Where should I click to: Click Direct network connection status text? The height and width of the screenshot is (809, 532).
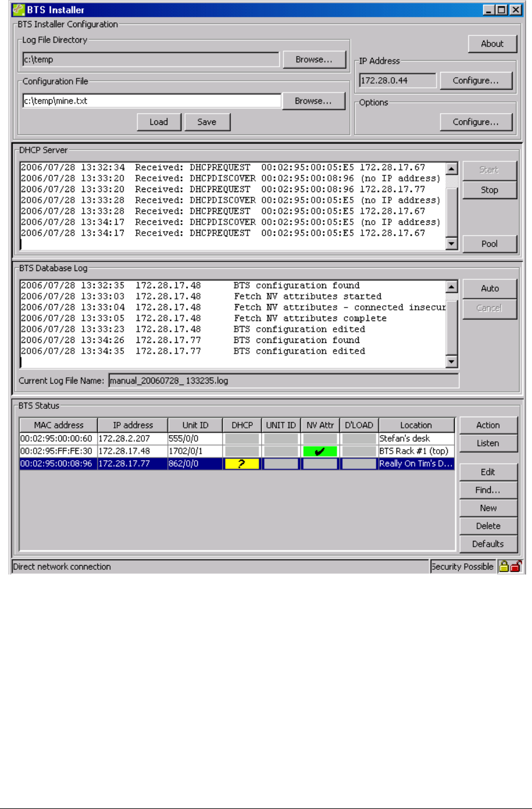(62, 566)
